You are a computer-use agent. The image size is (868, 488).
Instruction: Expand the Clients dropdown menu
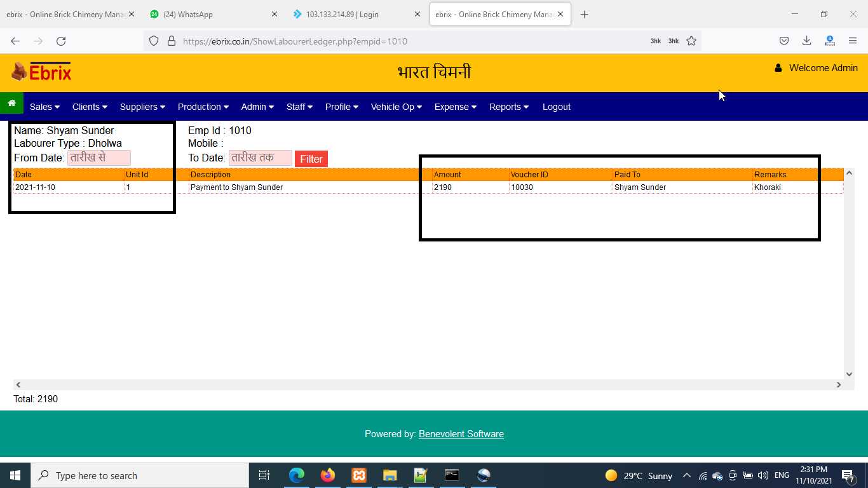90,107
